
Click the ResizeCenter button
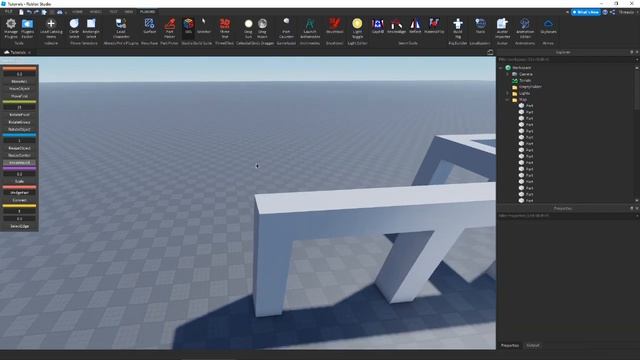click(19, 155)
